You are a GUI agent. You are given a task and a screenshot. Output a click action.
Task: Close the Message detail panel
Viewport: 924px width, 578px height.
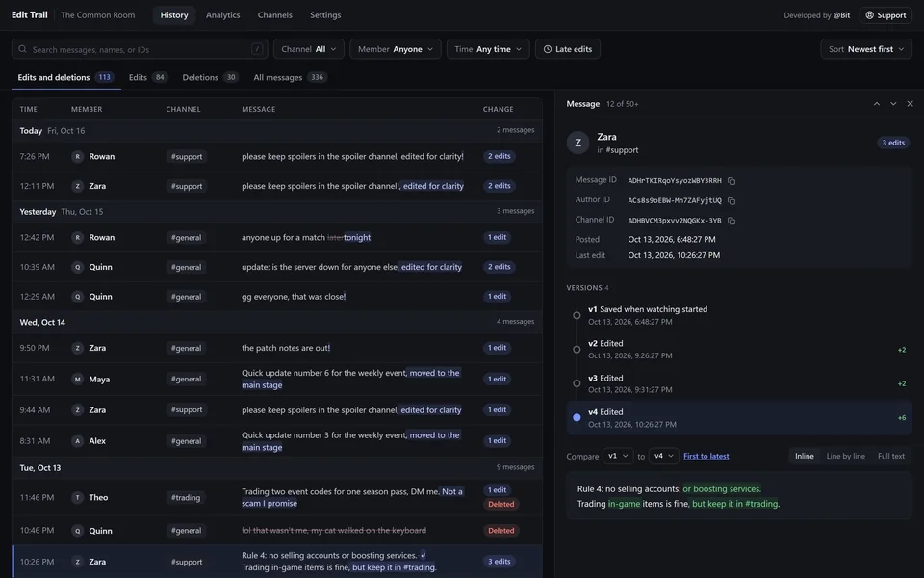[910, 104]
